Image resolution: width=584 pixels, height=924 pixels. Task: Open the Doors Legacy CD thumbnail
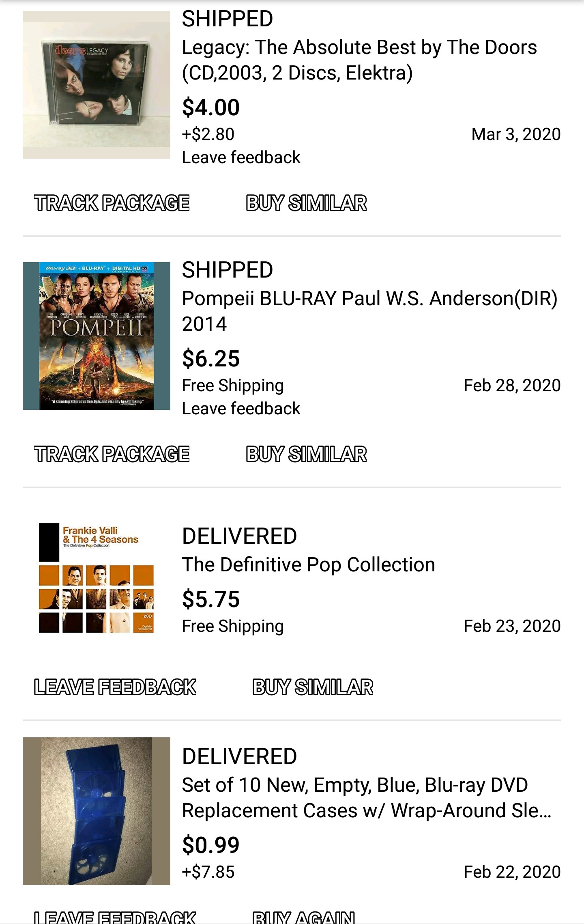pyautogui.click(x=97, y=84)
